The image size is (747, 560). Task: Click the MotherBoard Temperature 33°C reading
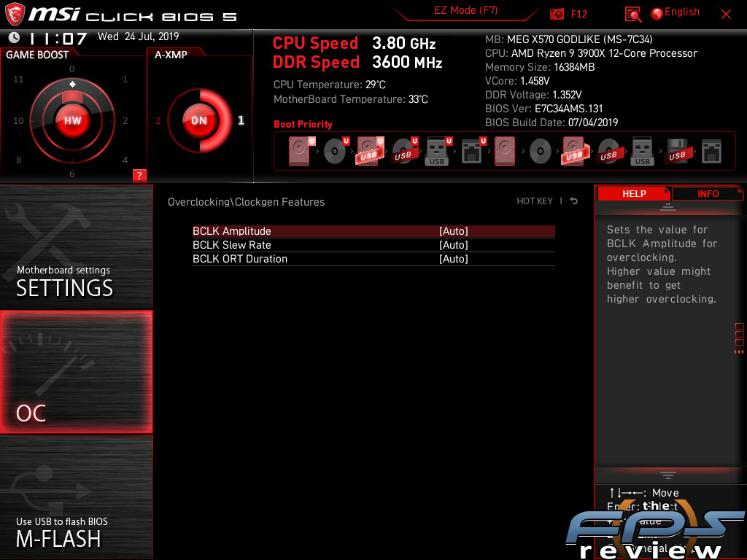pos(351,99)
